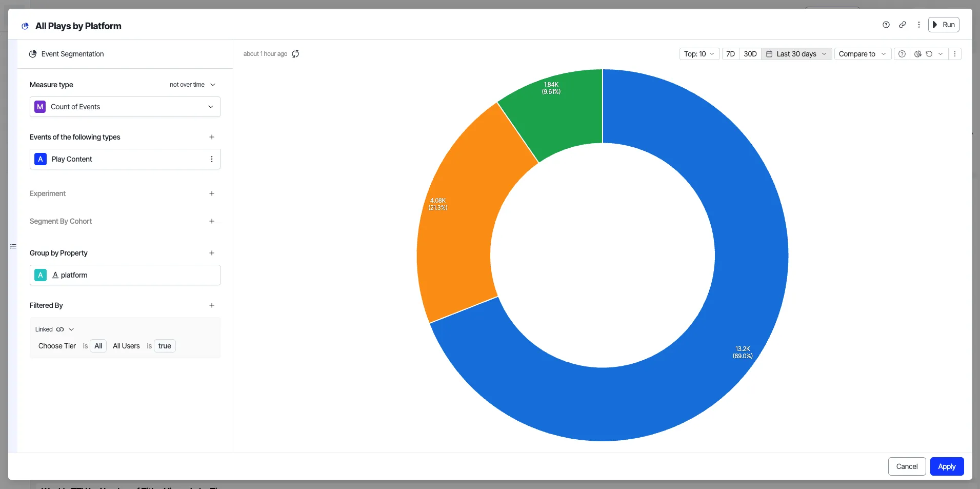Add a Segment By Cohort with the plus icon
This screenshot has height=489, width=980.
tap(212, 221)
